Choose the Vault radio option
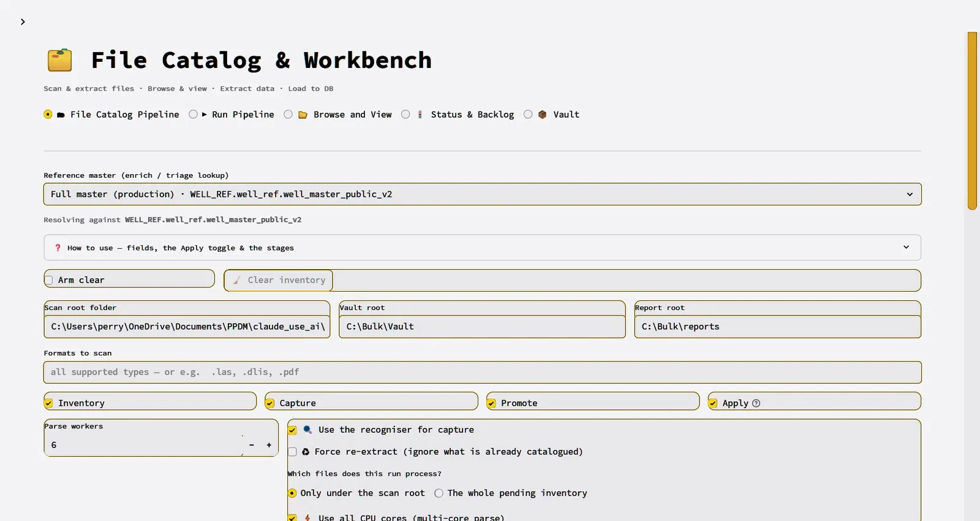This screenshot has width=980, height=521. [528, 115]
